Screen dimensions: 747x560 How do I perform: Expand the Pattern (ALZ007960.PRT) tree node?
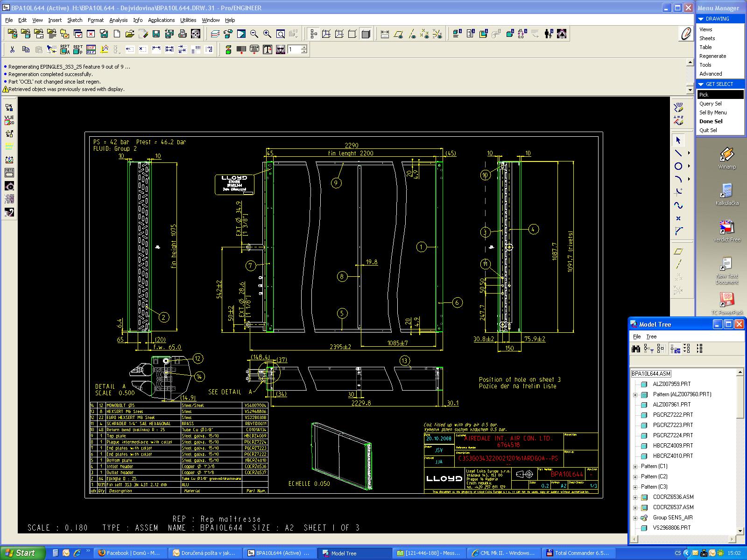635,395
